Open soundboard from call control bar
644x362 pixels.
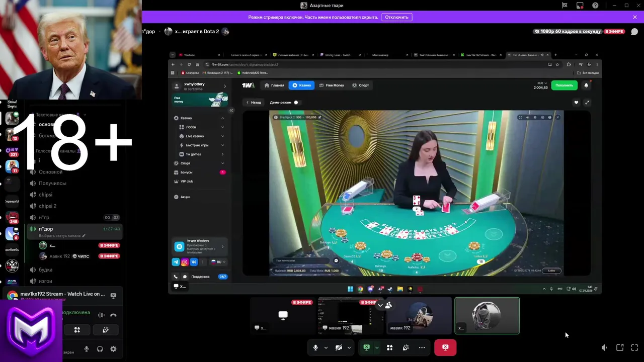point(406,347)
